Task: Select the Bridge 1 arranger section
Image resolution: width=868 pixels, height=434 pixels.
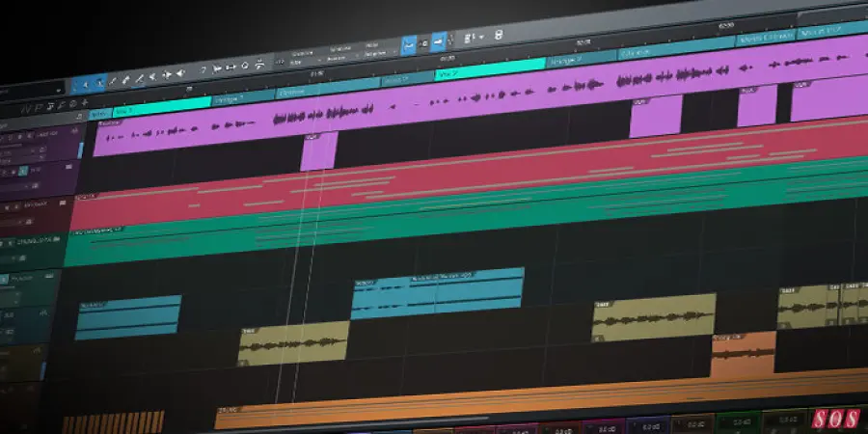Action: 244,96
